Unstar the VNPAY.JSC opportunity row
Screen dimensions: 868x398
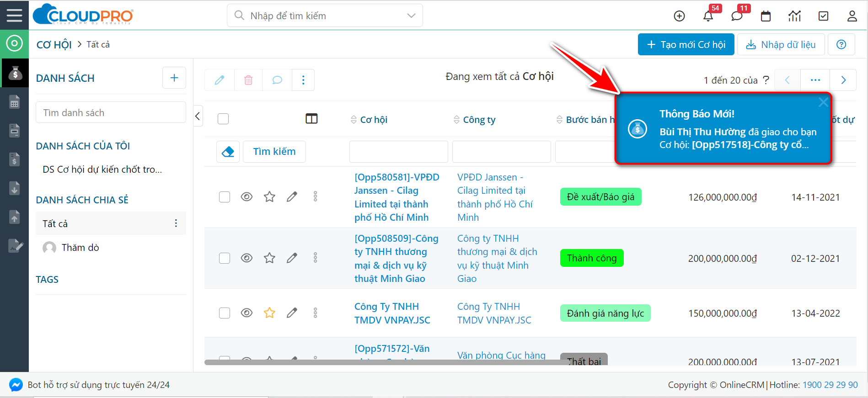click(x=269, y=313)
